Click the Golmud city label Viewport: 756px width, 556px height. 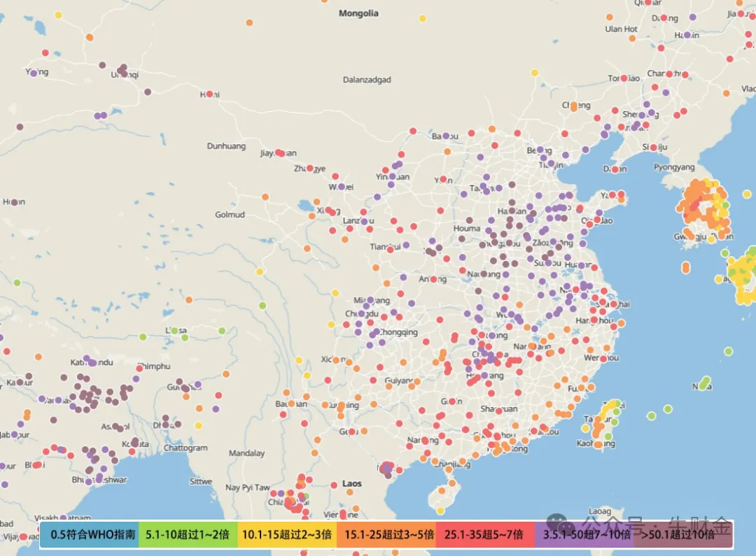(230, 215)
